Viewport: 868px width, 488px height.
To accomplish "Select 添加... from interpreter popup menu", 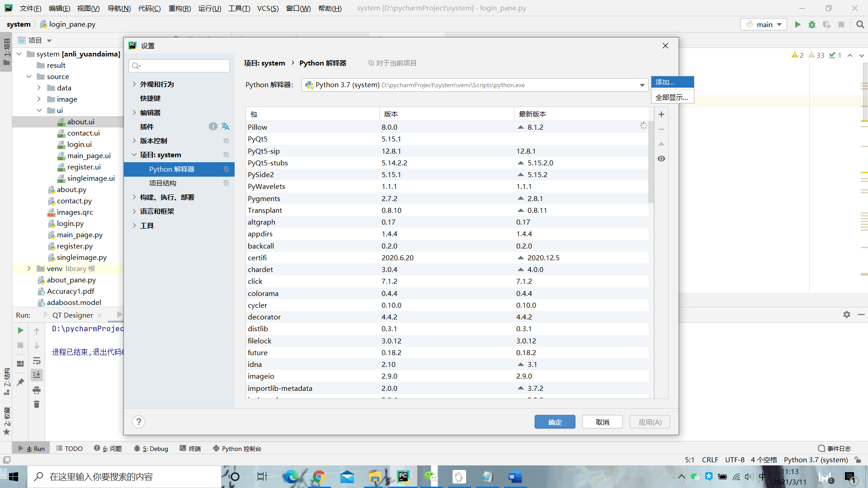I will [x=672, y=82].
